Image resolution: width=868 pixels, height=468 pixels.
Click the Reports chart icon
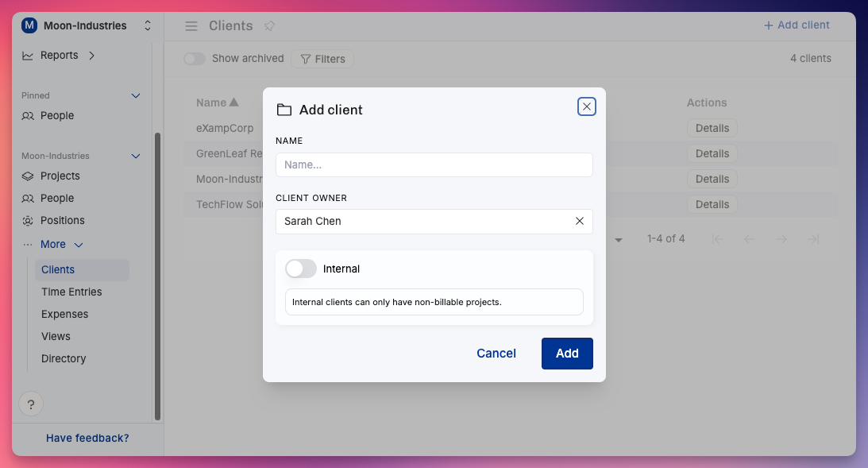tap(27, 56)
